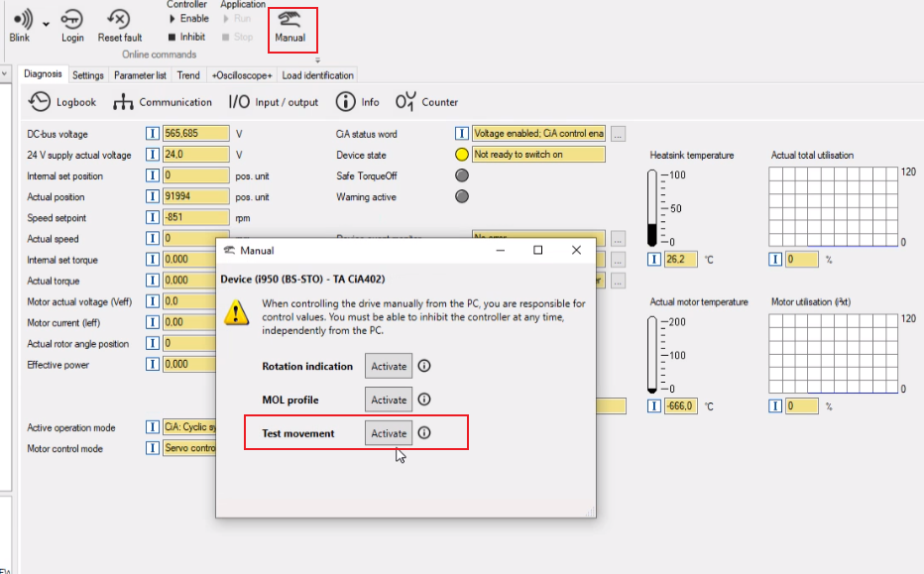Screen dimensions: 924x574
Task: Open the Logbook view
Action: pos(63,102)
